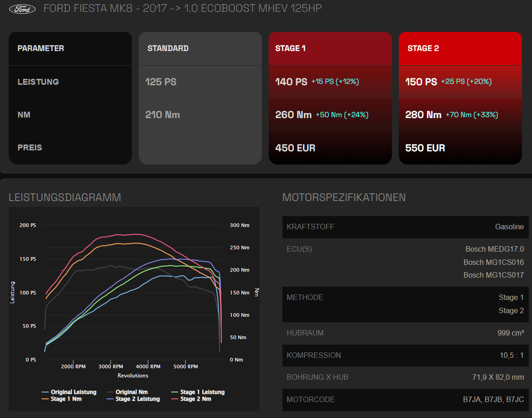This screenshot has width=532, height=418.
Task: Click the 3000 RPM axis tick label
Action: [x=110, y=366]
